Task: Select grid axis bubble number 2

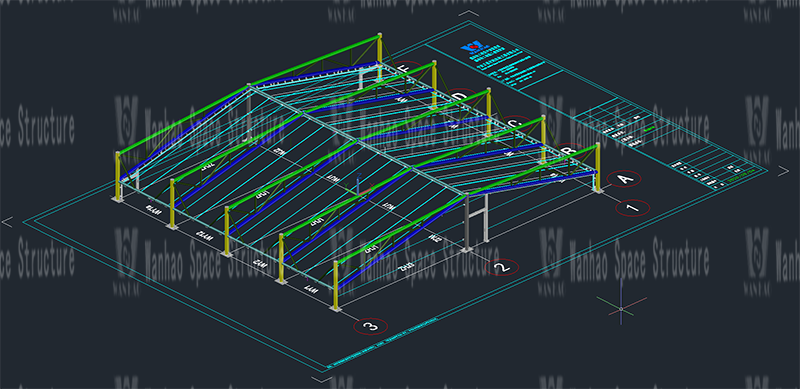Action: pyautogui.click(x=502, y=267)
